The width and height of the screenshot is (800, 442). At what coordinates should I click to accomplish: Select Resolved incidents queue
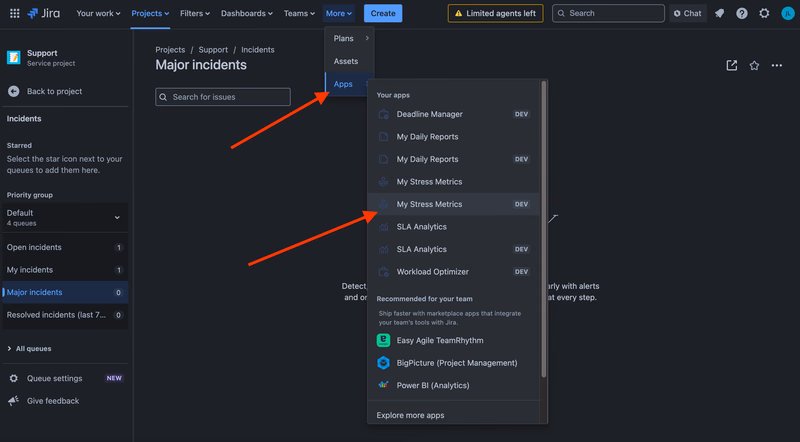pos(65,315)
